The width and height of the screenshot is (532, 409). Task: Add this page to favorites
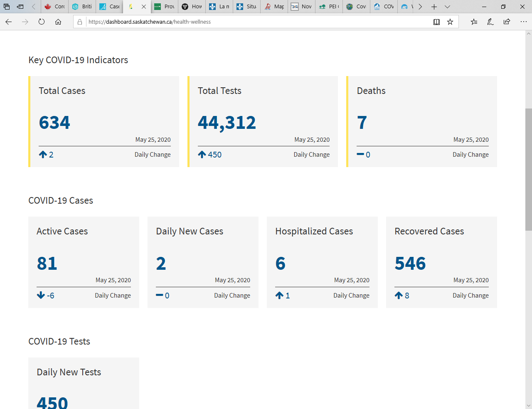(450, 22)
